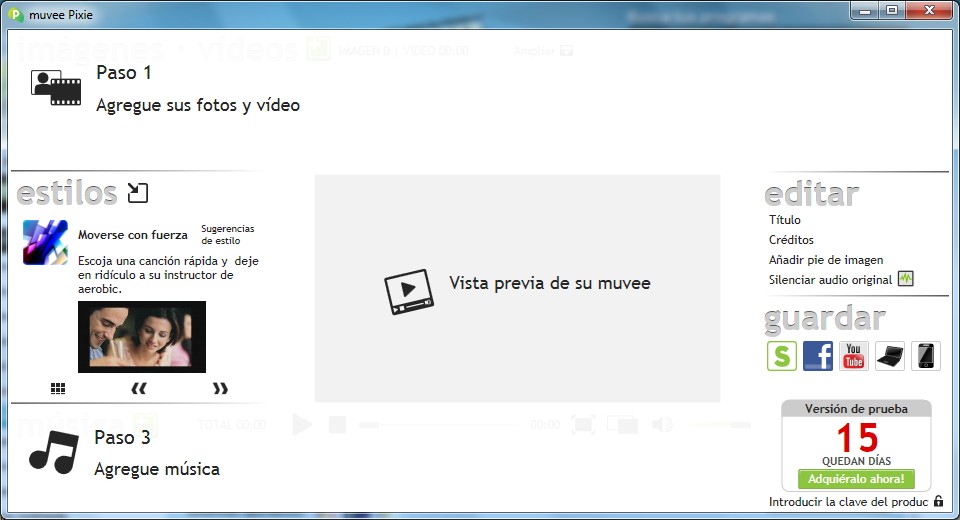Image resolution: width=960 pixels, height=520 pixels.
Task: Select the Moverse con fuerza style icon
Action: 45,243
